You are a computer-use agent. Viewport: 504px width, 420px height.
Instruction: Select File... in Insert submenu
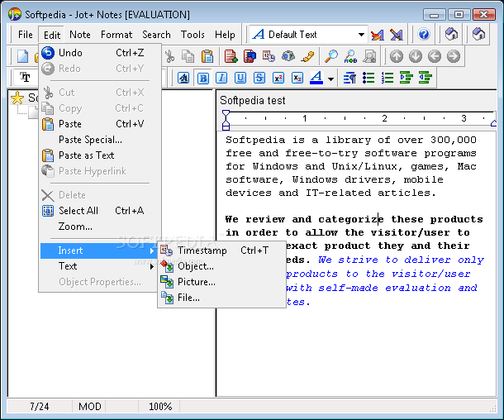click(221, 298)
